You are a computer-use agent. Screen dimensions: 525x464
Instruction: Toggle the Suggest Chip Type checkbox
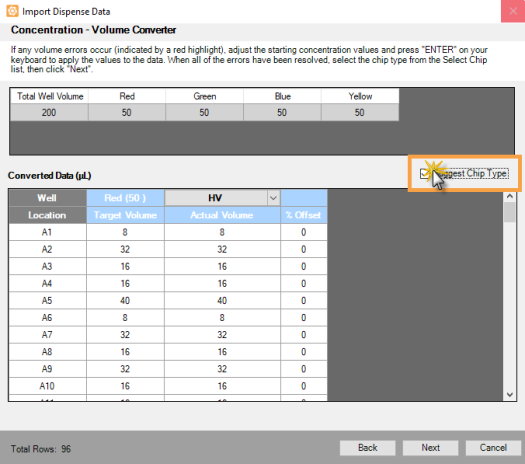pos(424,174)
